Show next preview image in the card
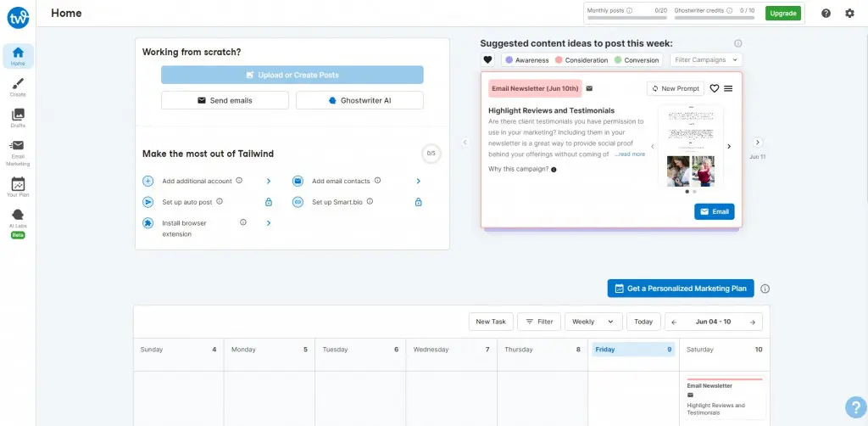The width and height of the screenshot is (868, 426). pos(728,146)
